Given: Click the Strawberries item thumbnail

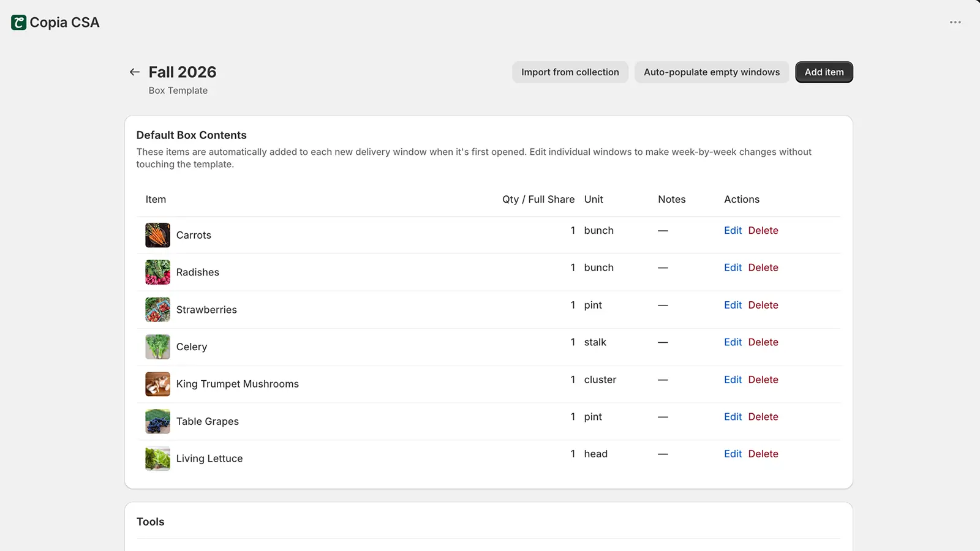Looking at the screenshot, I should point(157,310).
